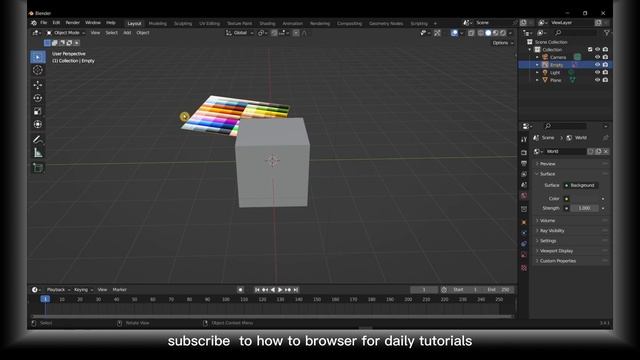Select the Annotate tool
The width and height of the screenshot is (640, 360).
coord(38,140)
